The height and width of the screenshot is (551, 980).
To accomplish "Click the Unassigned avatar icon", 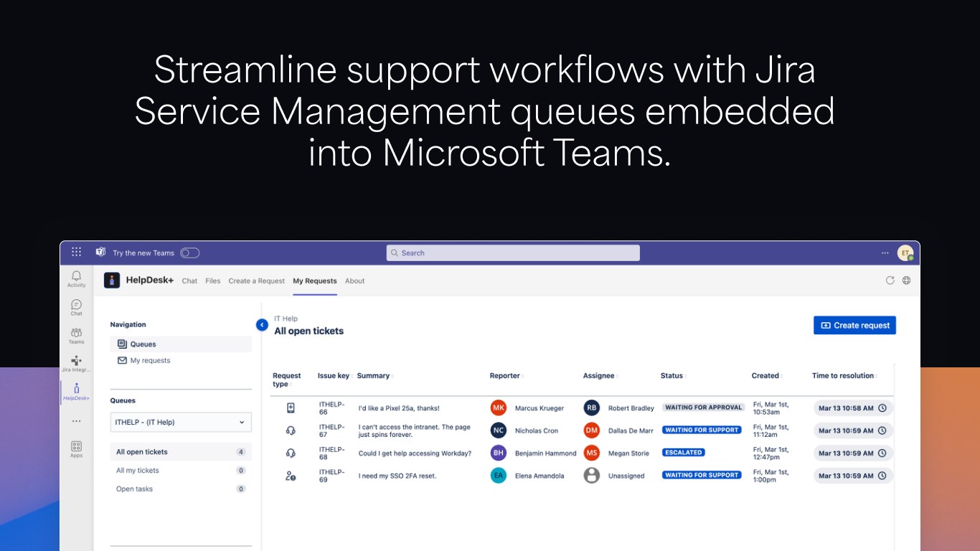I will tap(592, 475).
